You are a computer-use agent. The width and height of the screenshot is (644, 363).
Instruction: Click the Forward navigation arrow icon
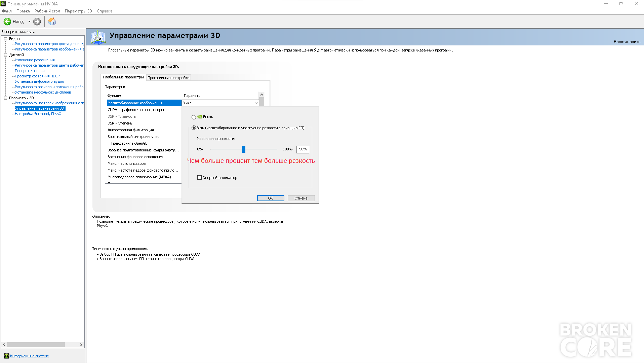pos(37,22)
